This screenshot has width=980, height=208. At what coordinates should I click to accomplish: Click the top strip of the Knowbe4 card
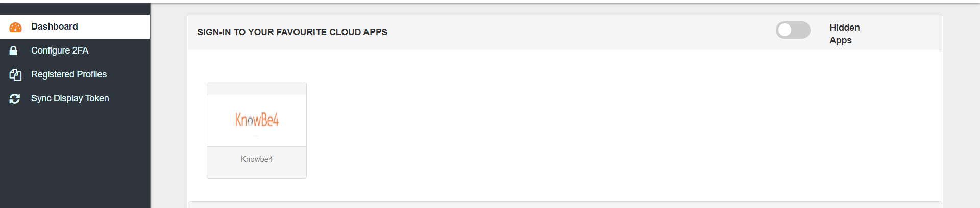click(257, 89)
